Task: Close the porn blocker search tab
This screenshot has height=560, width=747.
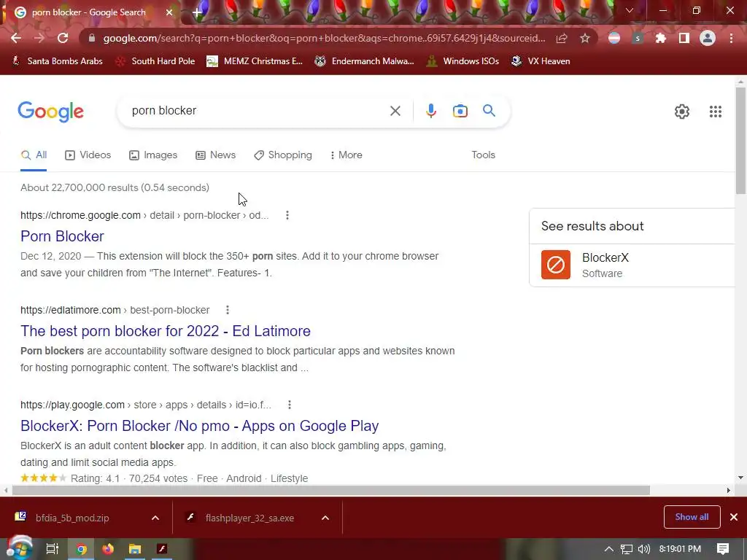Action: point(169,12)
